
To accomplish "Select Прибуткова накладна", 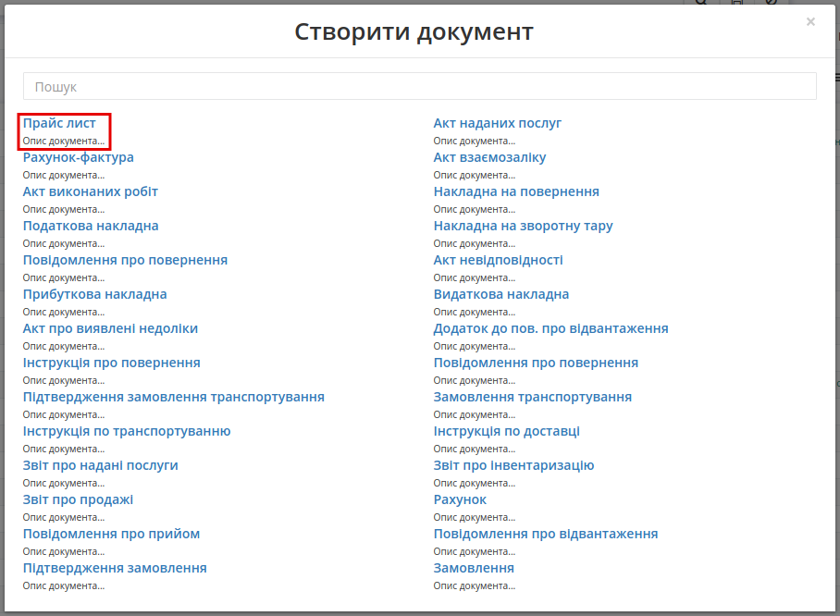I will tap(94, 295).
